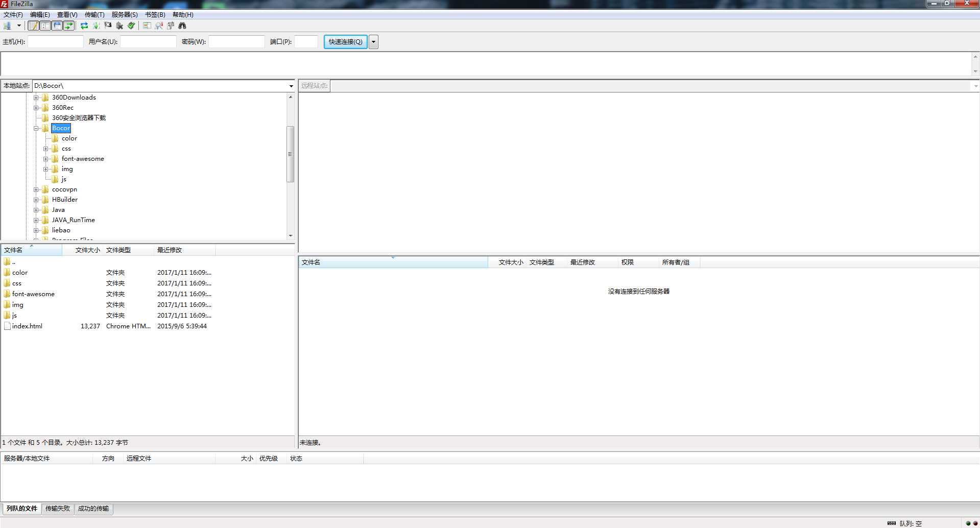Select index.html in local file list
The height and width of the screenshot is (528, 980).
[27, 326]
